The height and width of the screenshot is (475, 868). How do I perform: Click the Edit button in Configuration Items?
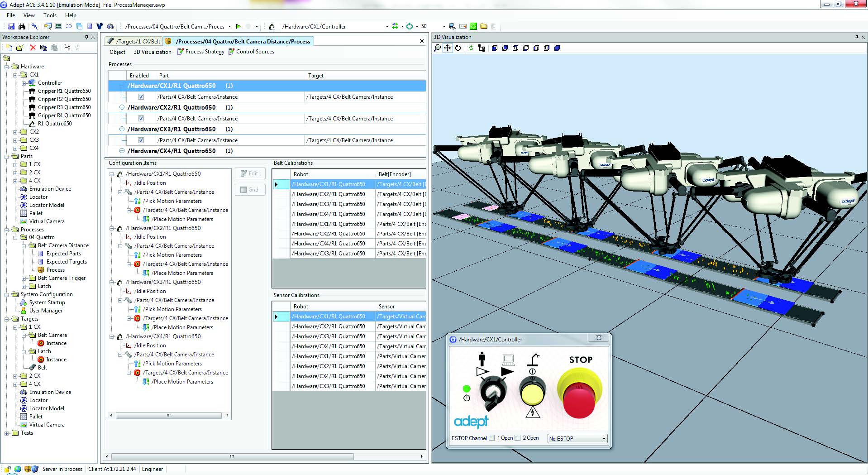tap(250, 173)
